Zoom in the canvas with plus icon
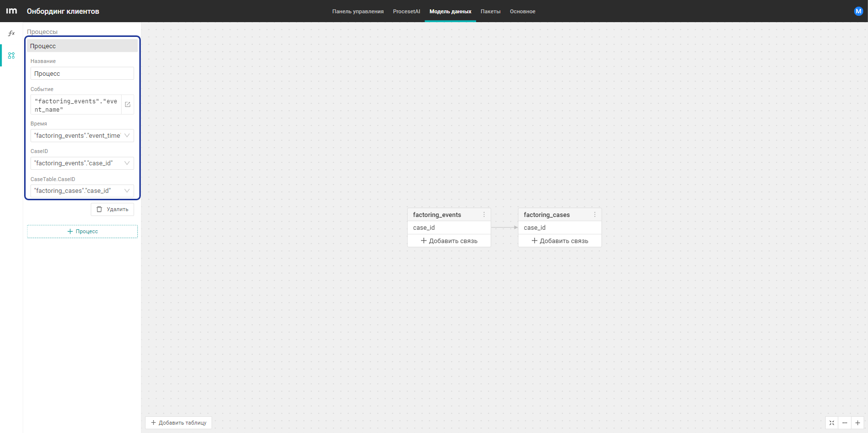Image resolution: width=868 pixels, height=433 pixels. 858,423
